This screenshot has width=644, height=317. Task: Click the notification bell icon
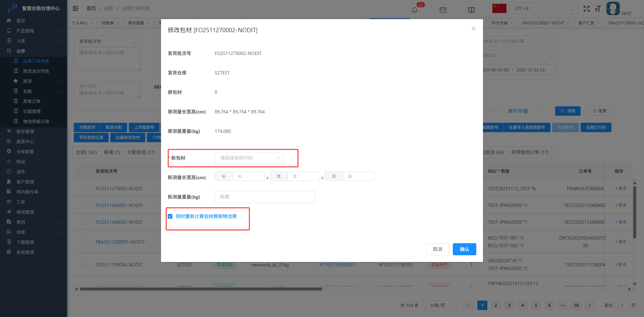click(415, 10)
